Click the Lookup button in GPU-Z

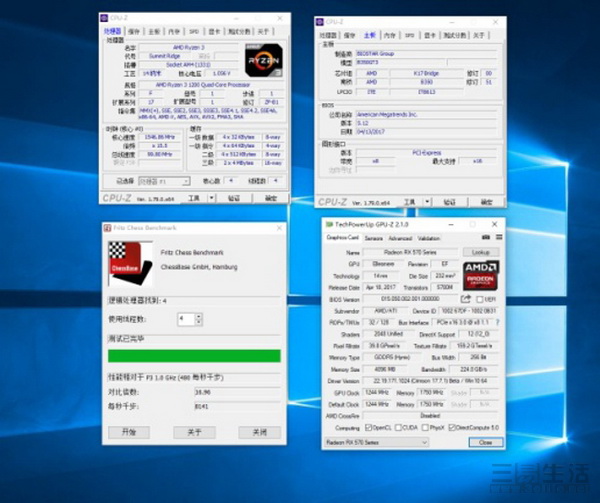(x=481, y=252)
